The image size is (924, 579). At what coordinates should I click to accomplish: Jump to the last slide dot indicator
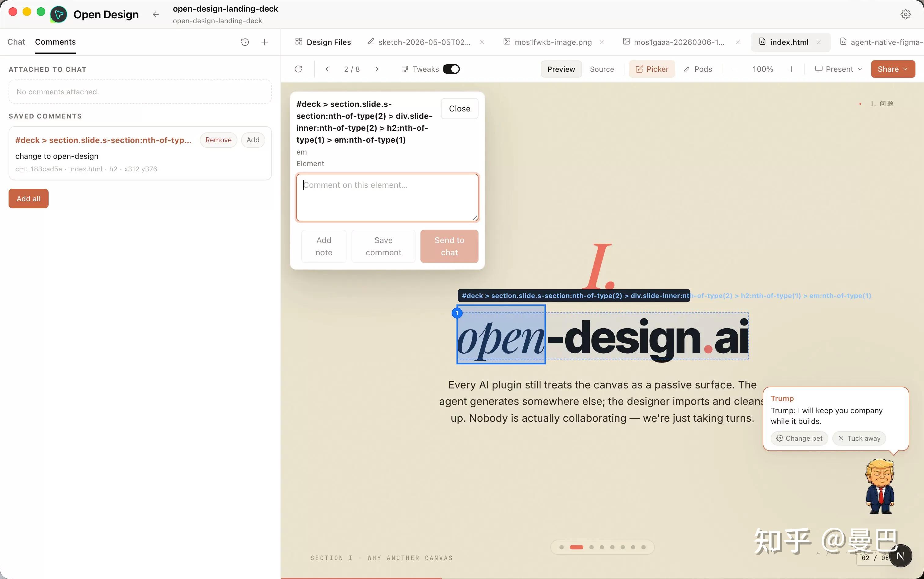tap(643, 547)
